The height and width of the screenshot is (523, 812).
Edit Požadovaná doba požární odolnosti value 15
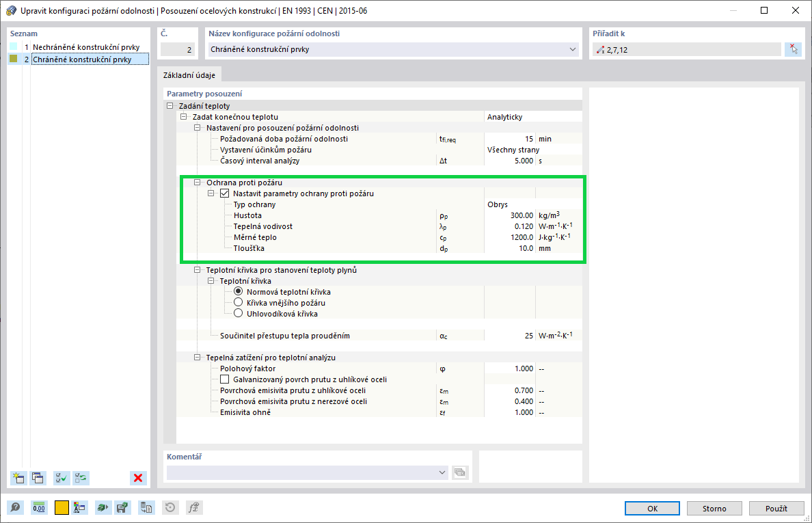(x=510, y=139)
